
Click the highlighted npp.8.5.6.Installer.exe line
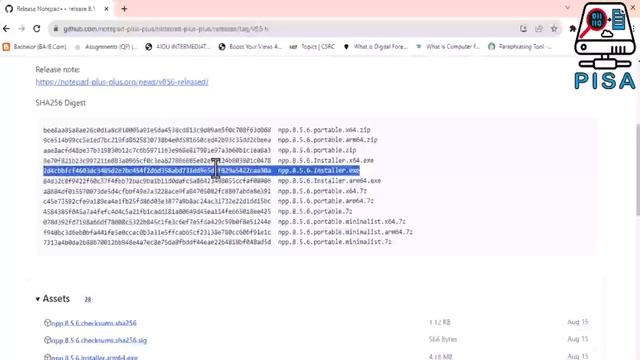(x=201, y=171)
